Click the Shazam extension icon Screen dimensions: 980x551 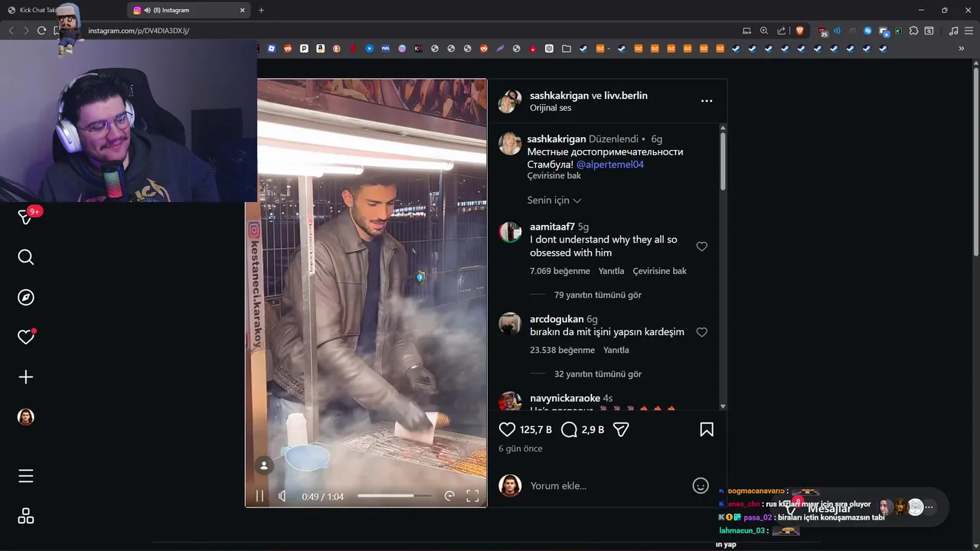pyautogui.click(x=867, y=31)
